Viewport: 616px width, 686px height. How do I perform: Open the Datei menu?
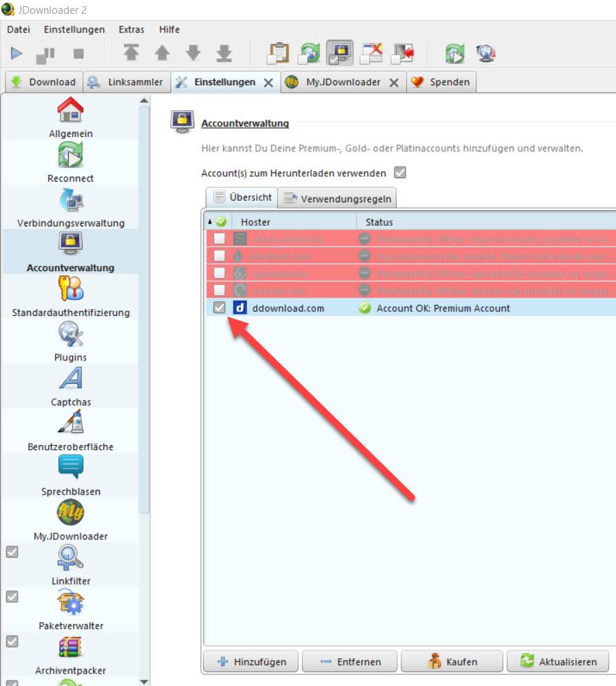19,30
